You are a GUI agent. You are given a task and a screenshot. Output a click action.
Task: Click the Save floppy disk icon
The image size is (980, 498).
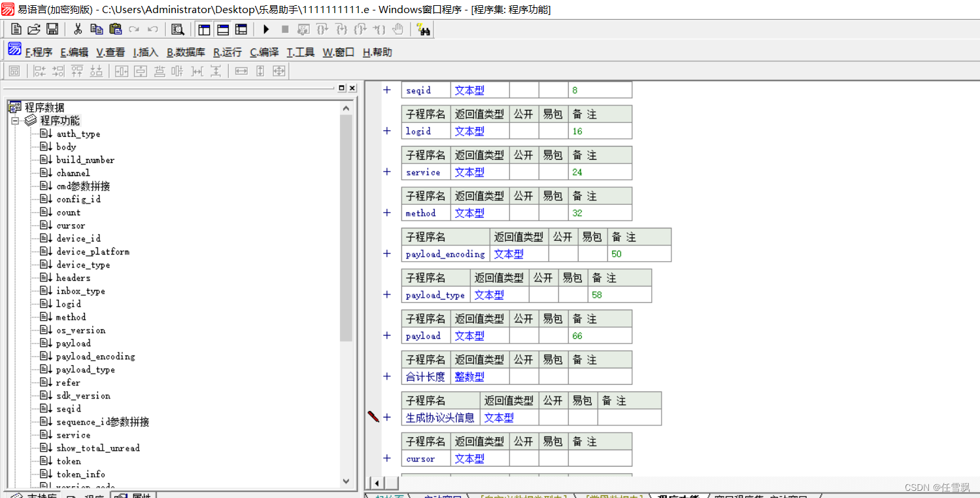click(x=52, y=29)
